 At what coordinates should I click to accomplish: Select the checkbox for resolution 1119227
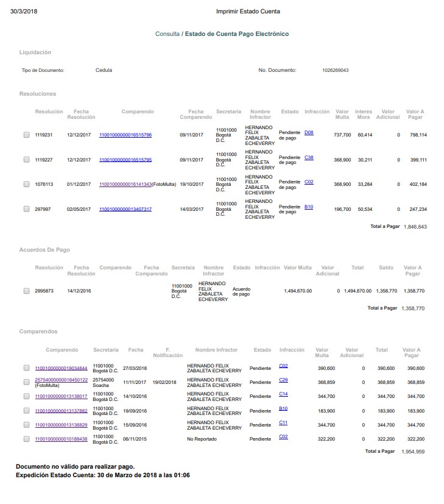(x=26, y=160)
